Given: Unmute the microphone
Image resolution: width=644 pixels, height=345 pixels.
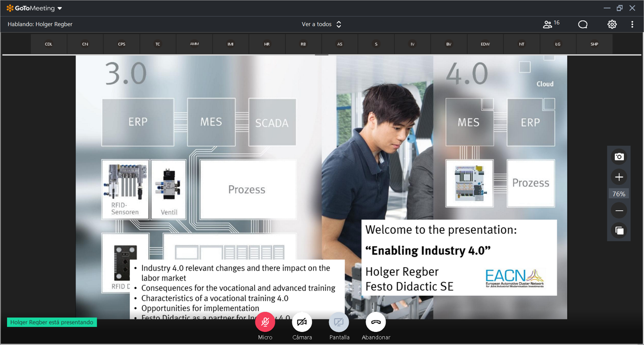Looking at the screenshot, I should tap(265, 322).
